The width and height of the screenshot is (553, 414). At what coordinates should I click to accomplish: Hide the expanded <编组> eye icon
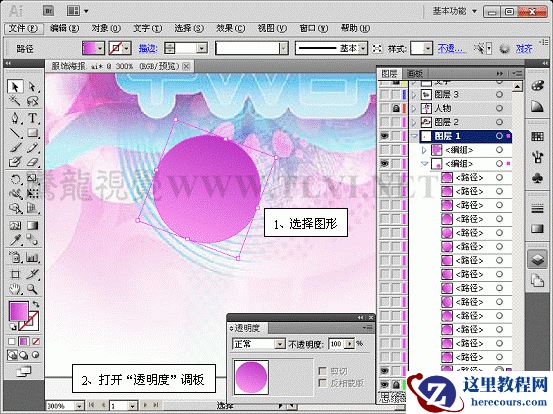click(384, 164)
